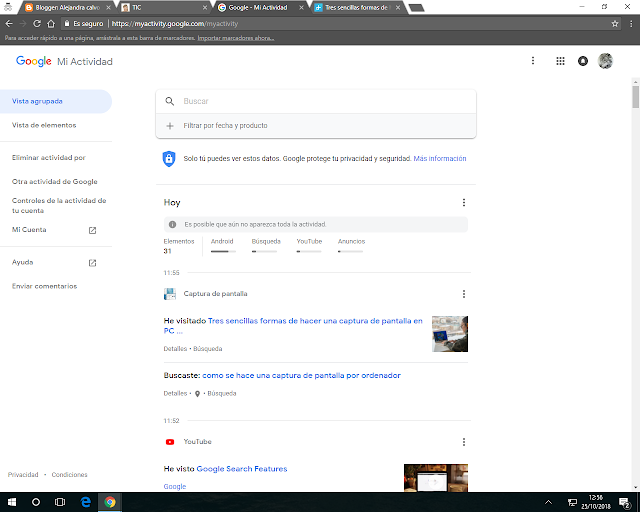Open Ayuda in sidebar

tap(22, 262)
